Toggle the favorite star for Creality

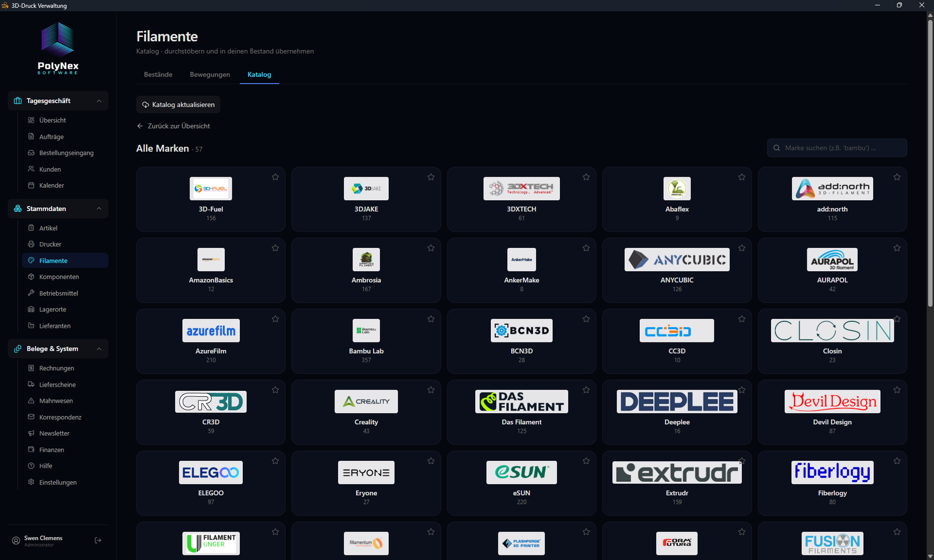coord(431,390)
